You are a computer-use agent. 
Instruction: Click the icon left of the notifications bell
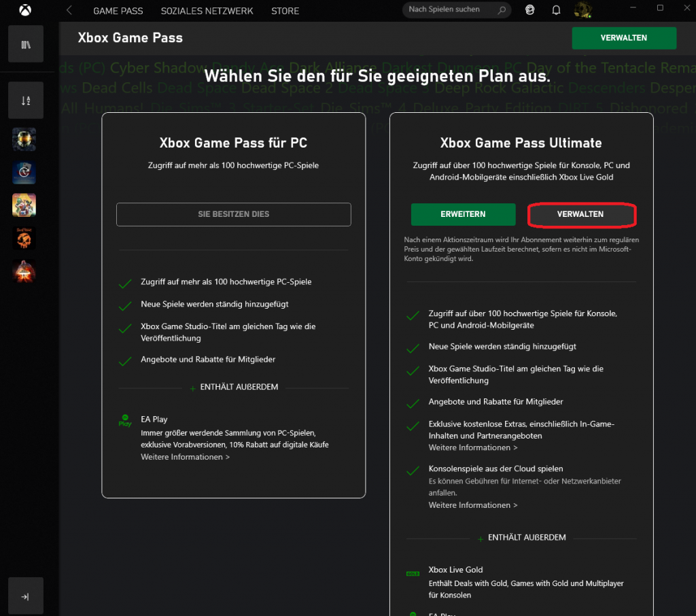coord(530,10)
